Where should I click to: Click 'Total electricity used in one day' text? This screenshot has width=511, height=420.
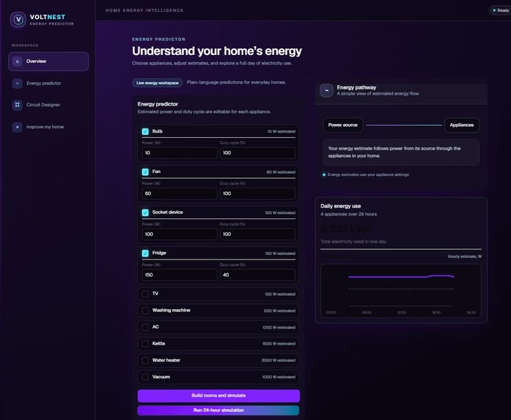(x=353, y=241)
